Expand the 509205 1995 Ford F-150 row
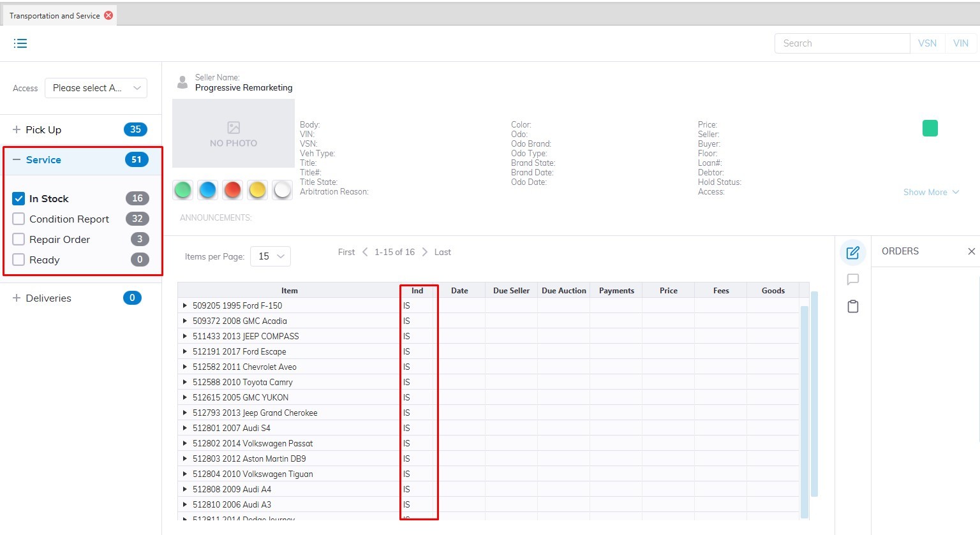This screenshot has height=535, width=980. click(185, 305)
